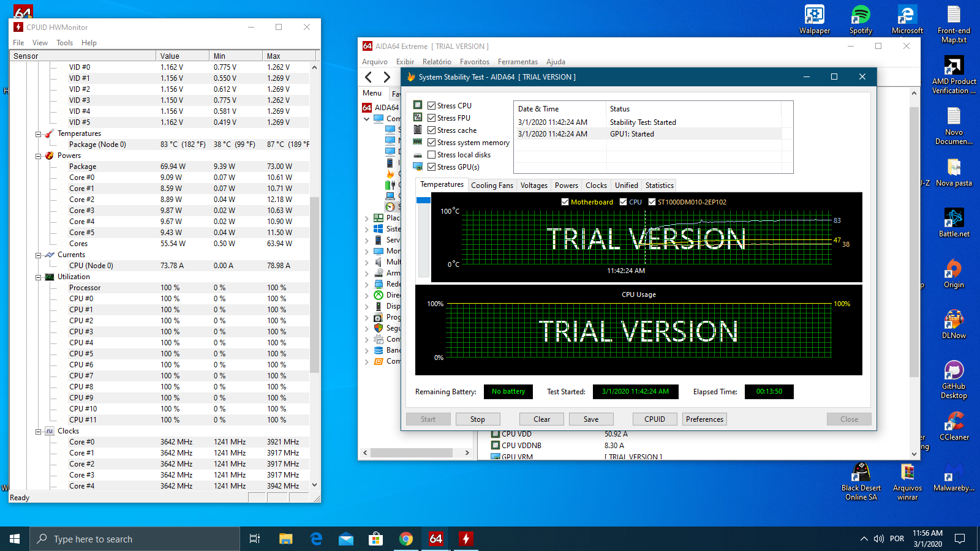Open Mail app from taskbar
This screenshot has height=551, width=980.
(x=345, y=539)
